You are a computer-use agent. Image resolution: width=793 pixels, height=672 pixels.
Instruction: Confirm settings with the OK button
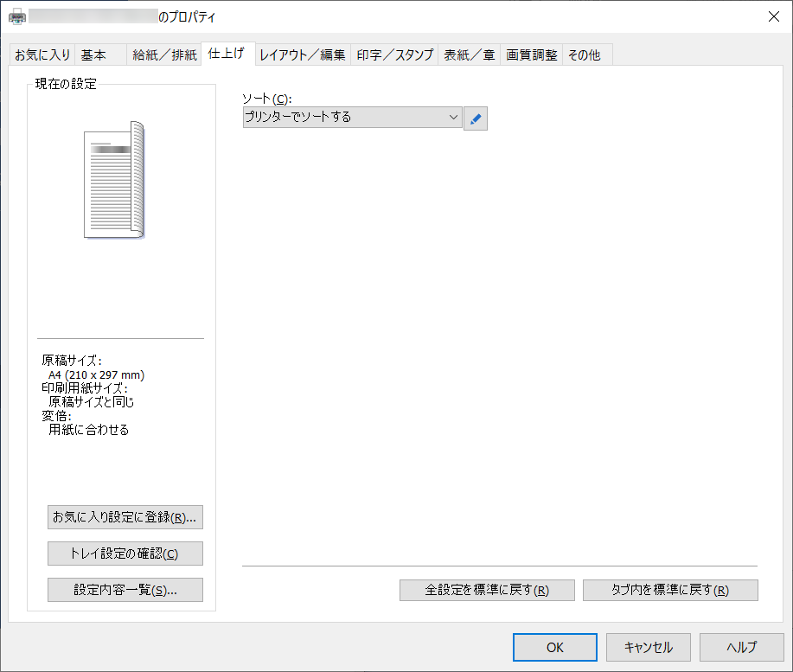pos(554,647)
